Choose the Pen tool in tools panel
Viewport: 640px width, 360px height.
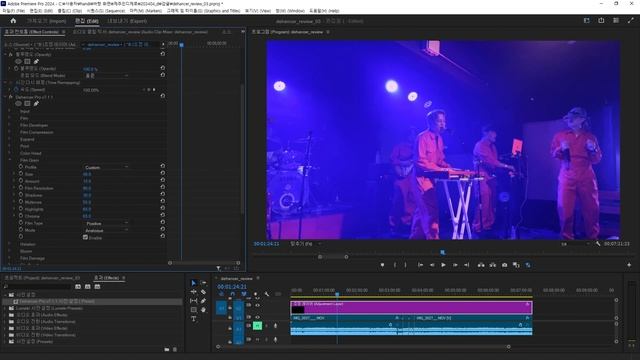(203, 301)
